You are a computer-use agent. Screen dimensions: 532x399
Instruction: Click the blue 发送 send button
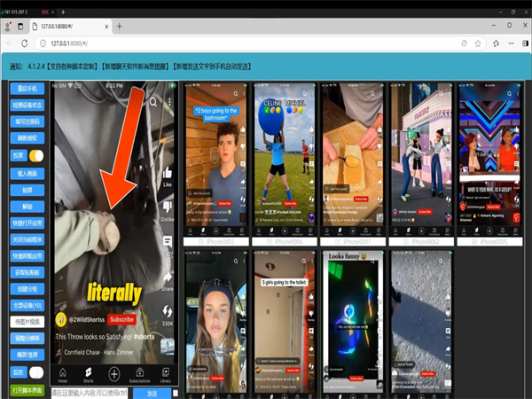pyautogui.click(x=152, y=393)
